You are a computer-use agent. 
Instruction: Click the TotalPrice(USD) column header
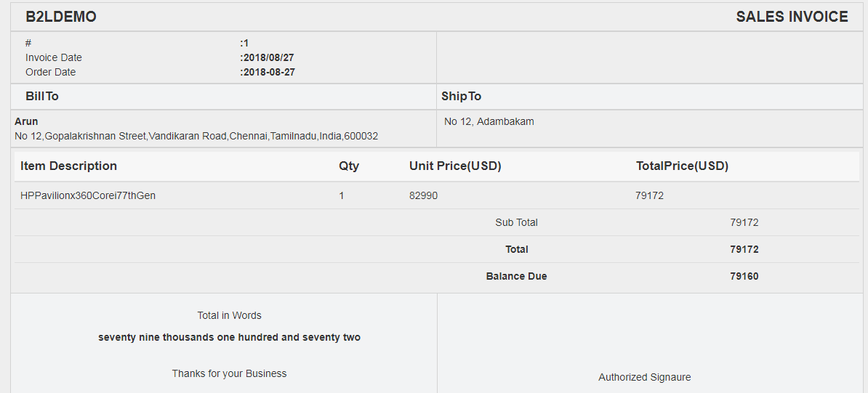coord(682,166)
